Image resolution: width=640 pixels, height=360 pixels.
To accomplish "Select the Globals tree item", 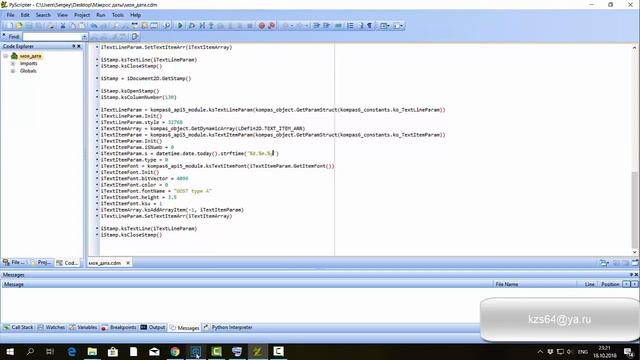I will (28, 71).
